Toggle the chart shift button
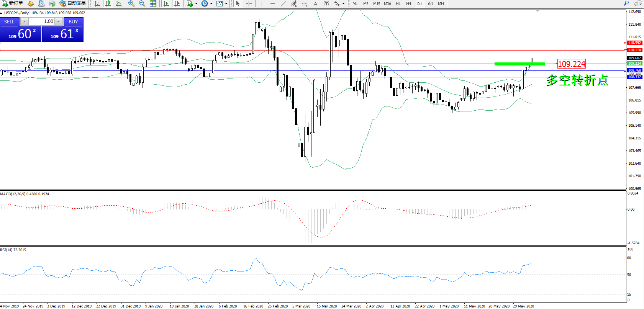 (177, 3)
